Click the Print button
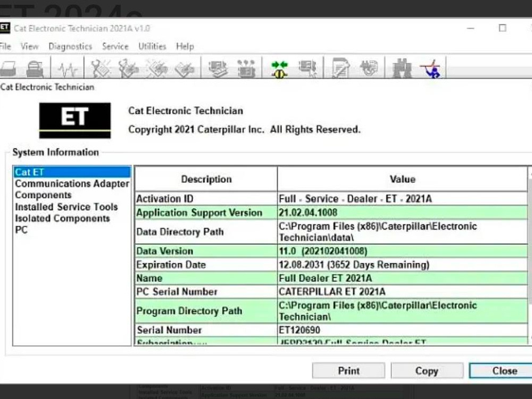532x399 pixels. pyautogui.click(x=348, y=370)
